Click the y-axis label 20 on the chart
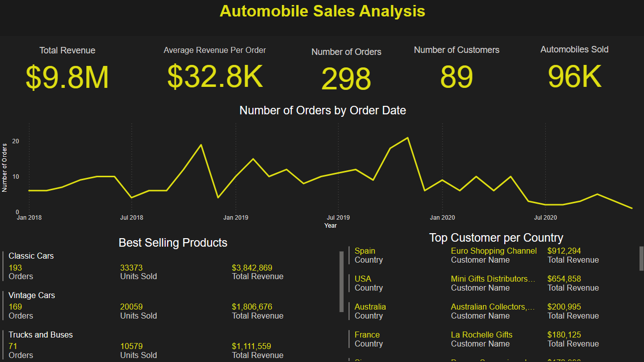Screen dimensions: 644x362 (15, 141)
